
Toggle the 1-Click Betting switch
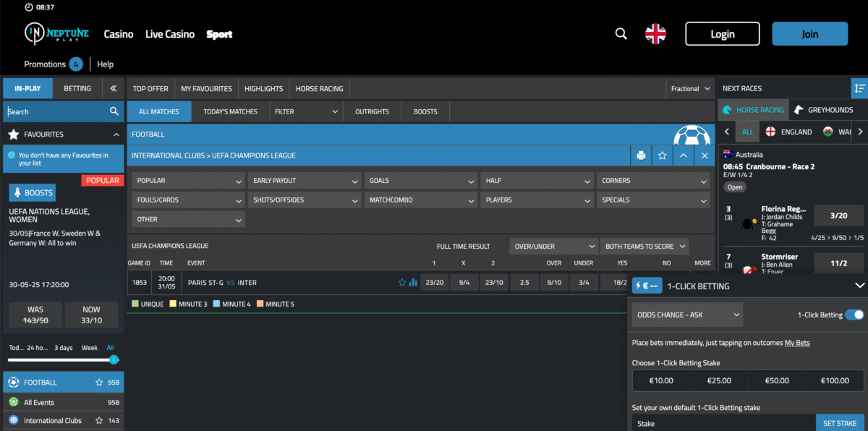pos(854,315)
